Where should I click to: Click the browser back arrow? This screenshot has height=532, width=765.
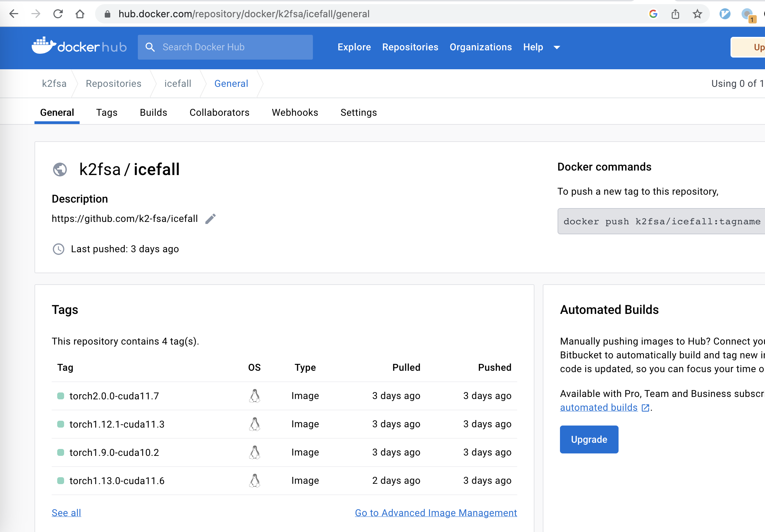tap(14, 14)
